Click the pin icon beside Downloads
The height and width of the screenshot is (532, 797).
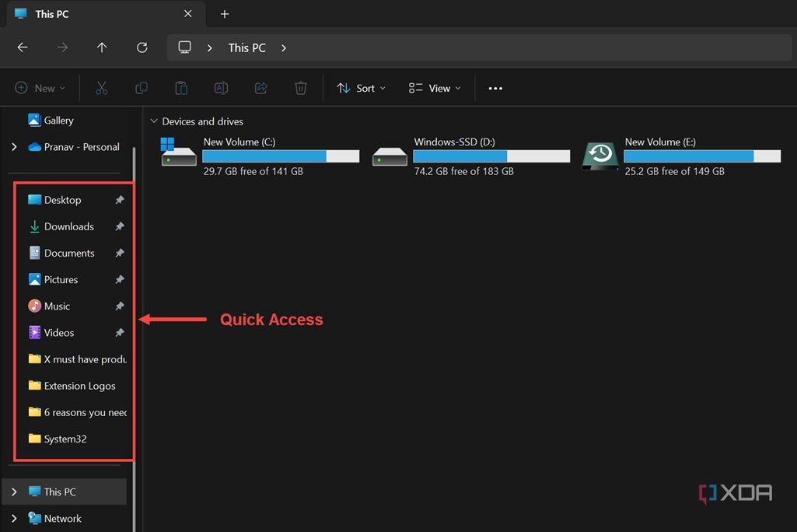click(x=120, y=226)
